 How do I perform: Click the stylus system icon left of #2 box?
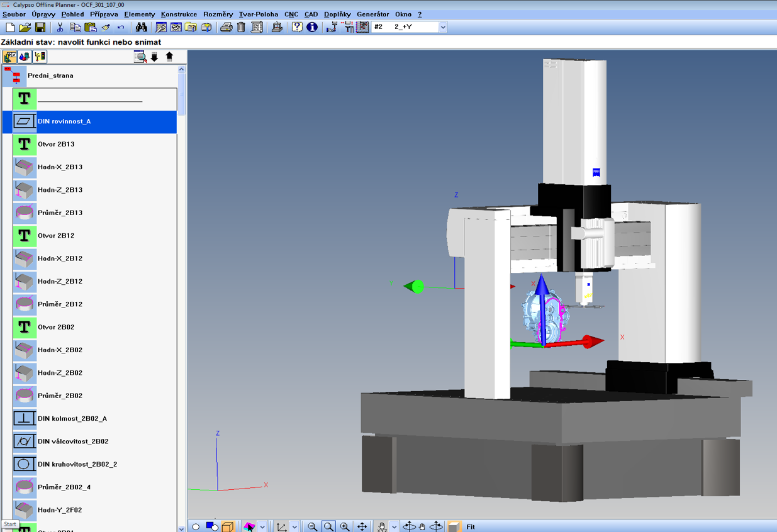pos(362,27)
